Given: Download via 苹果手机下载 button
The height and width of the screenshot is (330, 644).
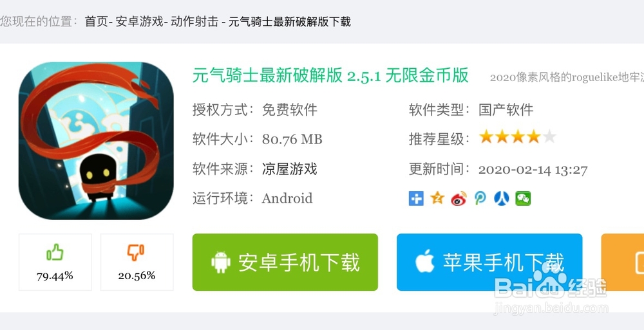Looking at the screenshot, I should pos(489,262).
